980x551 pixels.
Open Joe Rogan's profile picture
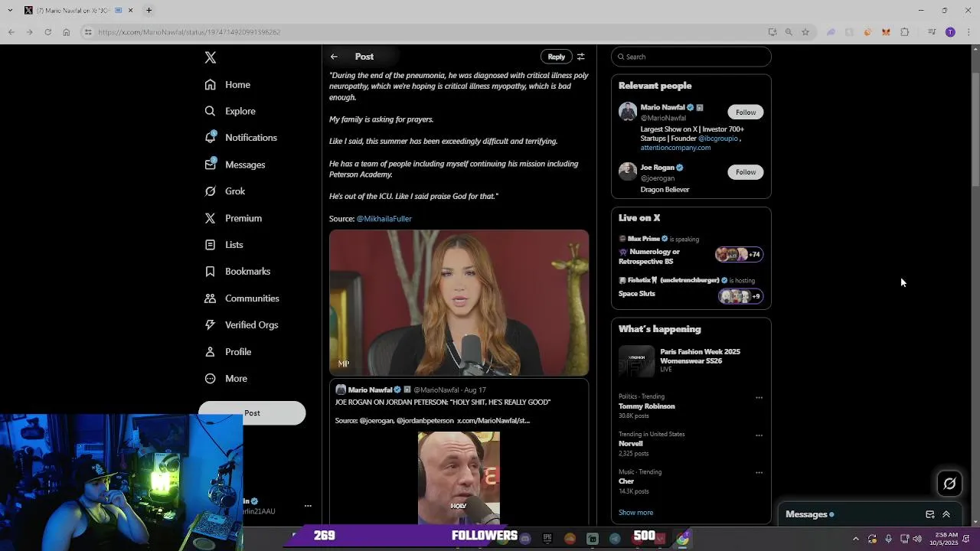click(x=628, y=171)
